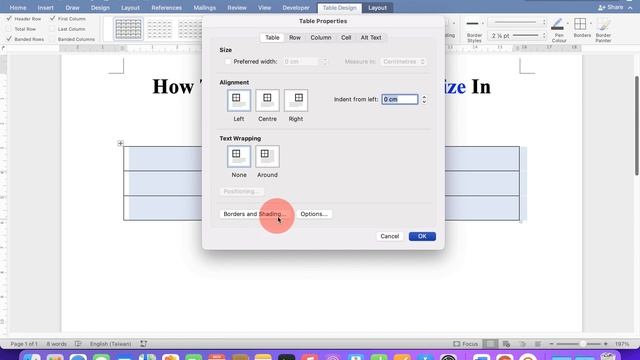This screenshot has width=640, height=360.
Task: Open the 2 ¼ pt line weight dropdown
Action: click(518, 36)
